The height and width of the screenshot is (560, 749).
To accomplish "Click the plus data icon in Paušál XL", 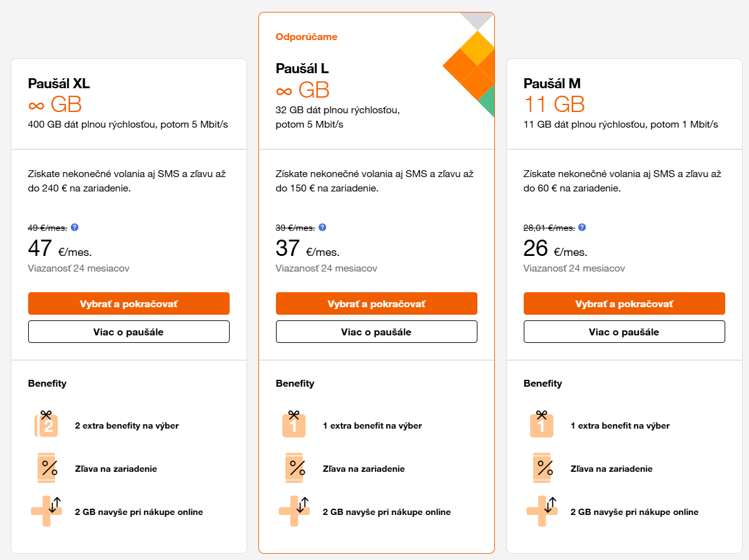I will [x=46, y=511].
